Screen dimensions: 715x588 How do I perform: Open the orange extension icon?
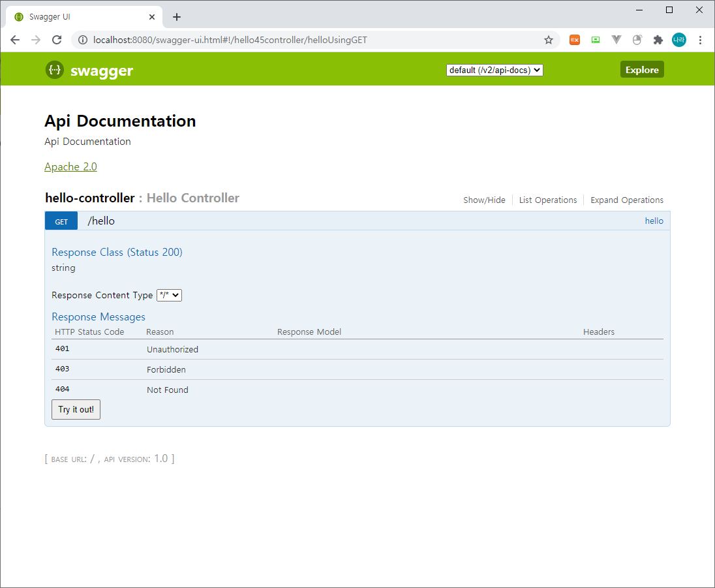tap(575, 40)
